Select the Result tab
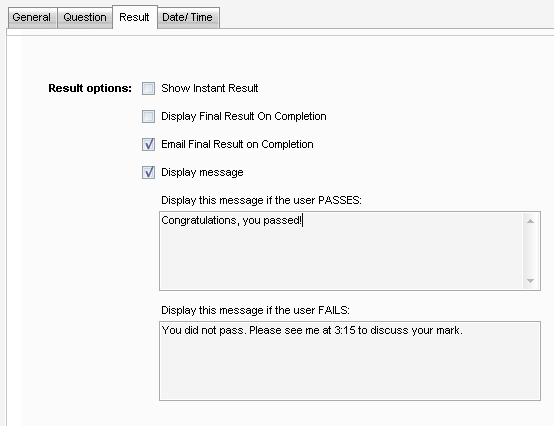This screenshot has height=426, width=554. (135, 17)
